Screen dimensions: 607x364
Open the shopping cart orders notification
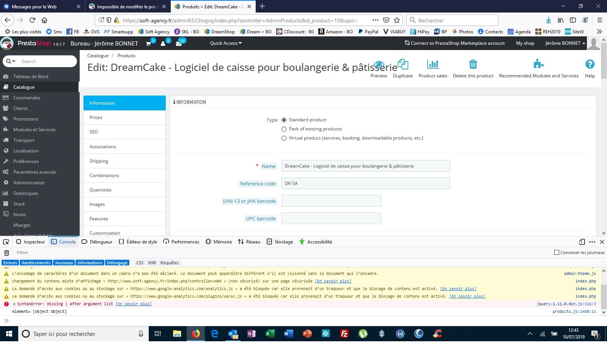(x=149, y=43)
